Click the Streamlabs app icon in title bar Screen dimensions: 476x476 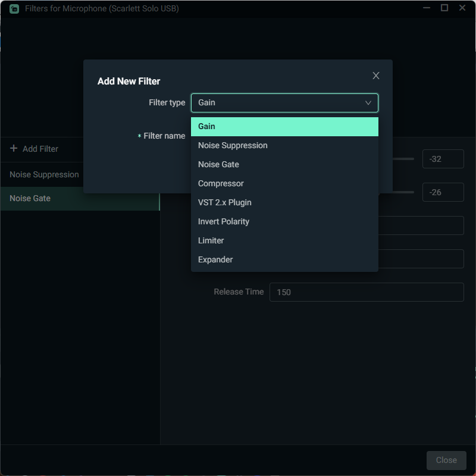click(x=14, y=9)
